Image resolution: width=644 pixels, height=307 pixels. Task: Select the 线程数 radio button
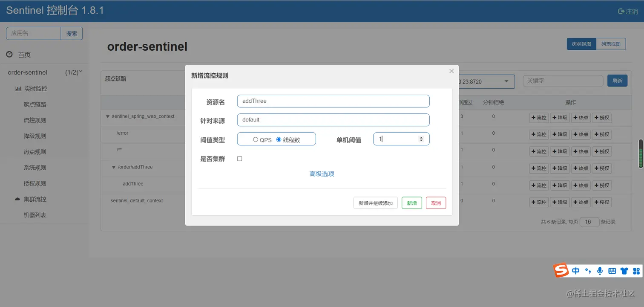pos(279,139)
